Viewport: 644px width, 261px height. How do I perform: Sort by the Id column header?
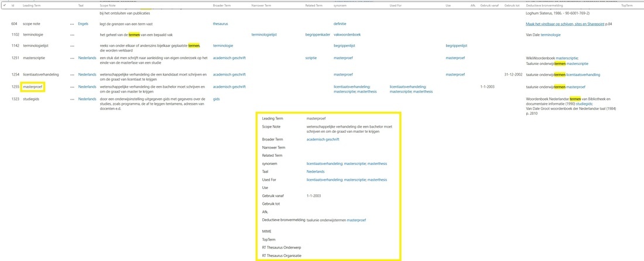click(x=13, y=5)
